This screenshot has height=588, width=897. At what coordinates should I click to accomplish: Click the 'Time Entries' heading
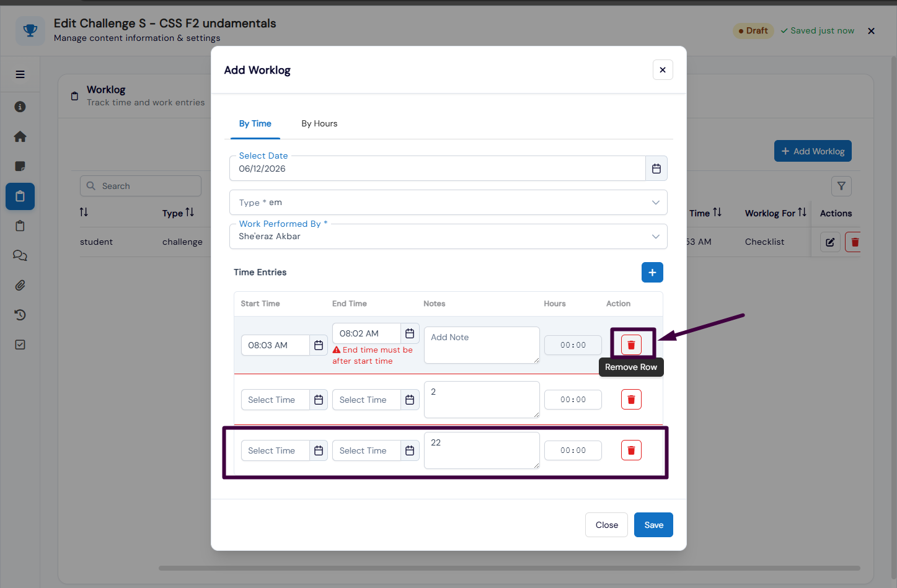(x=260, y=272)
